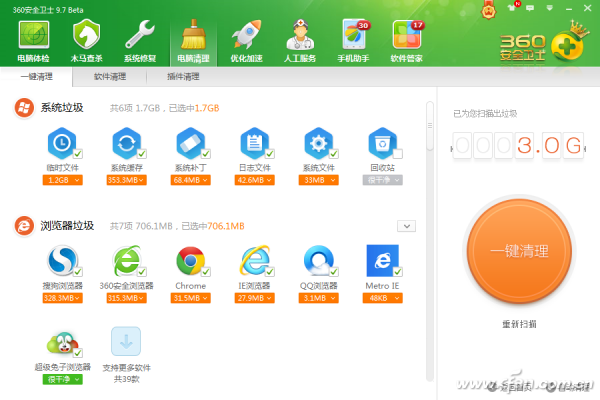The width and height of the screenshot is (600, 400).
Task: Uncheck the 系统补丁 checkbox
Action: pyautogui.click(x=206, y=154)
